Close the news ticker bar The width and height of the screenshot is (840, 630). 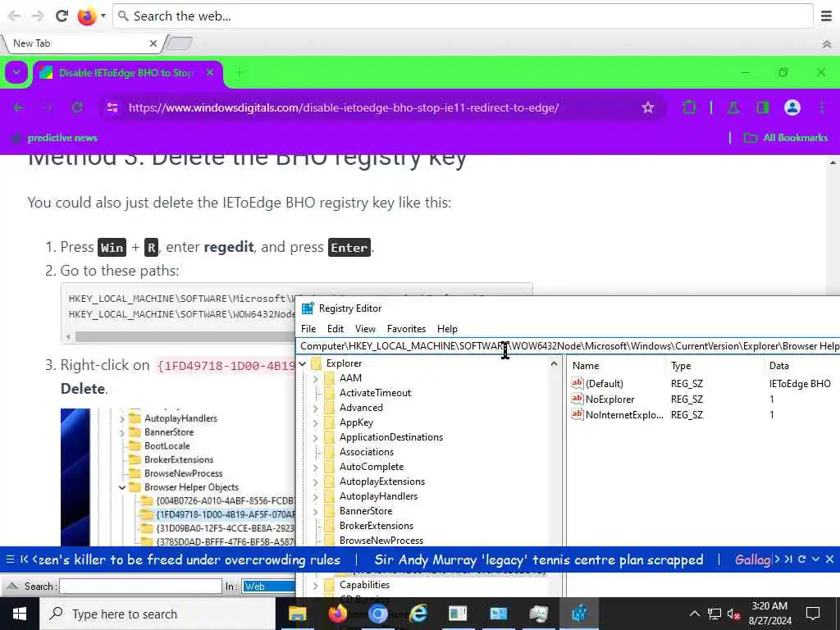pyautogui.click(x=830, y=559)
